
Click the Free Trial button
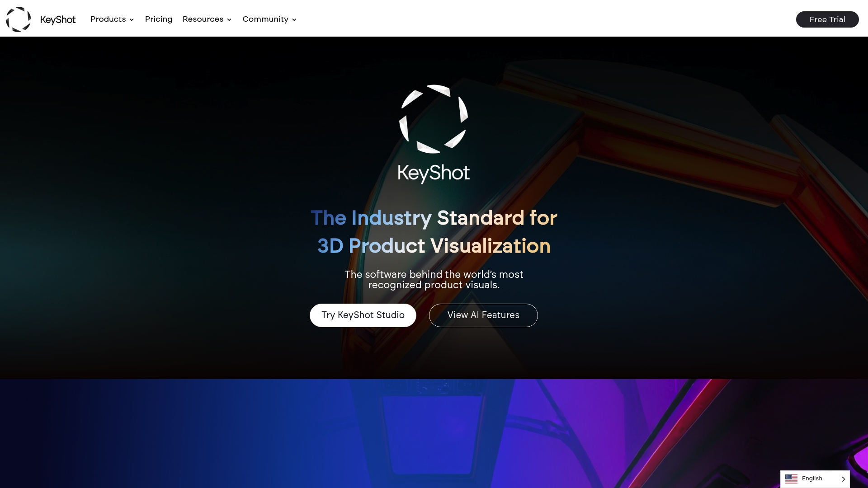[827, 19]
